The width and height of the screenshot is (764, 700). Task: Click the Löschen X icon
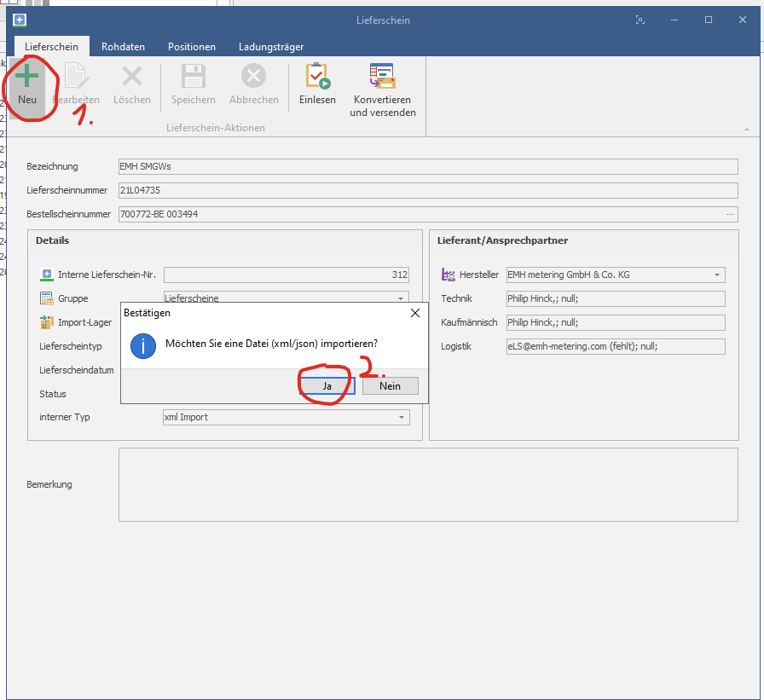coord(132,78)
